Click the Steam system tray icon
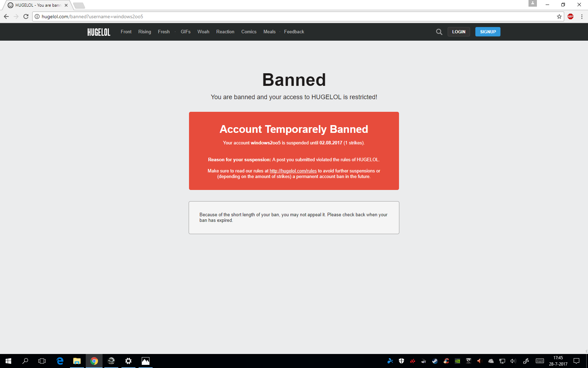This screenshot has width=588, height=368. point(435,361)
